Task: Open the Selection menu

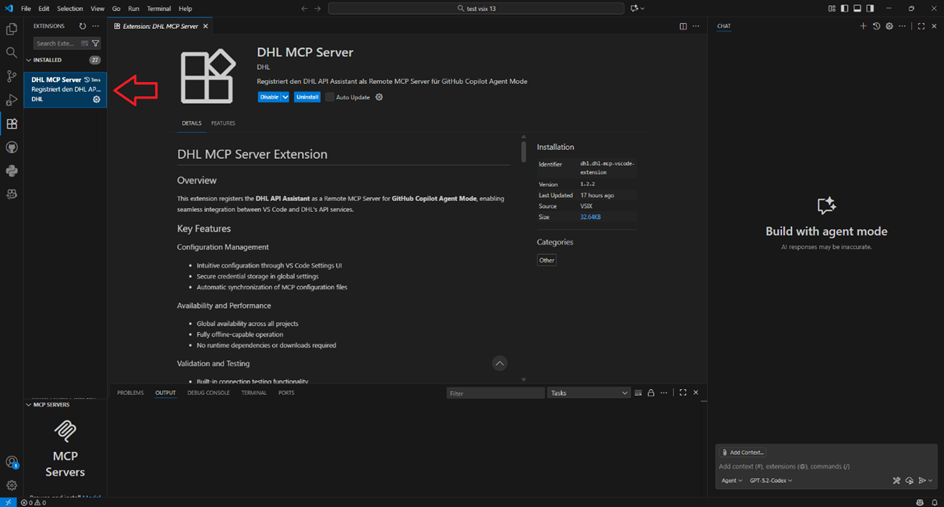Action: tap(70, 8)
